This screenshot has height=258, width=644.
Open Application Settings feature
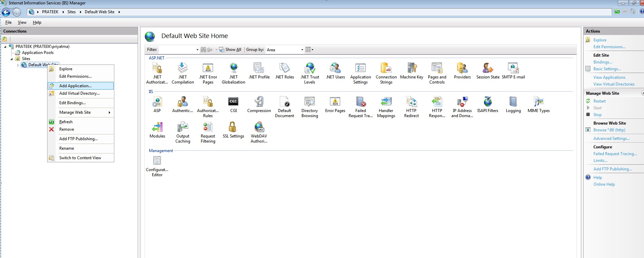(x=360, y=73)
